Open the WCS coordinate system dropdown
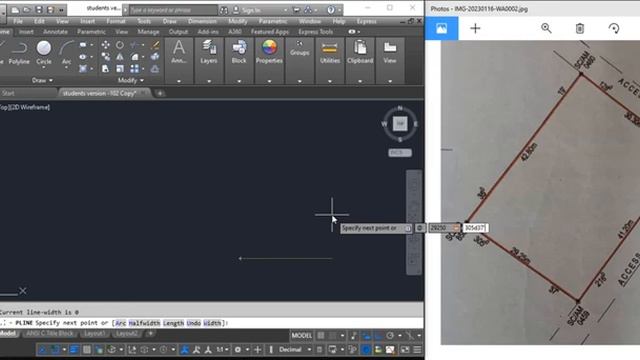The image size is (640, 360). pyautogui.click(x=400, y=153)
